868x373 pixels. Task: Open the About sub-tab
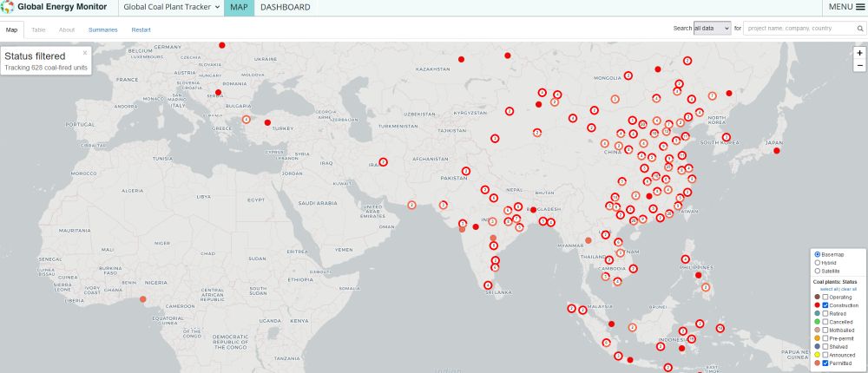pyautogui.click(x=67, y=29)
